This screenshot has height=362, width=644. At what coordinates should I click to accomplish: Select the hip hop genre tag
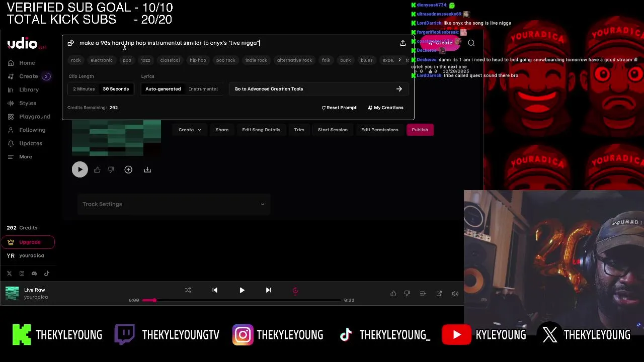click(x=198, y=60)
